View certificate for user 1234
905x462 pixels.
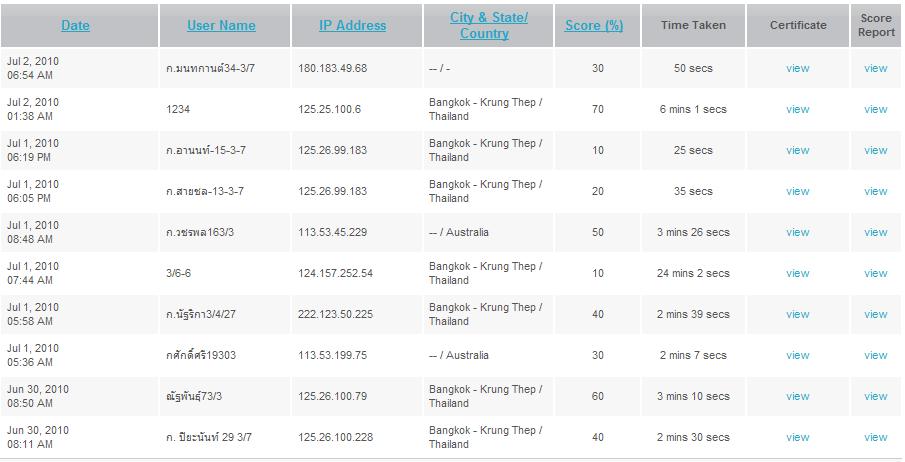(797, 109)
